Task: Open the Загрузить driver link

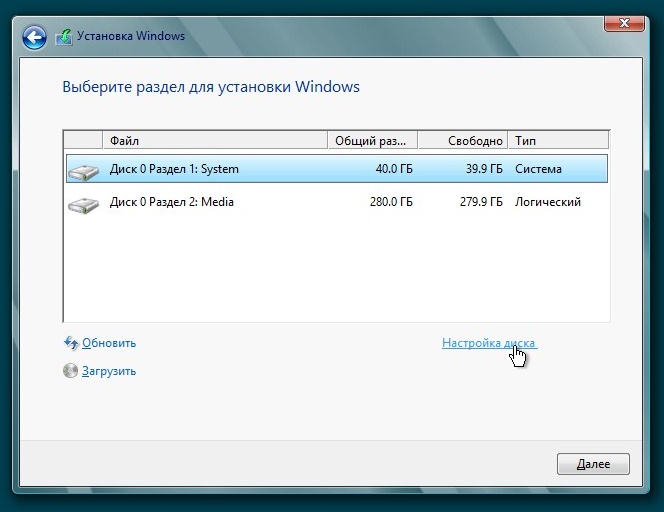Action: coord(109,371)
